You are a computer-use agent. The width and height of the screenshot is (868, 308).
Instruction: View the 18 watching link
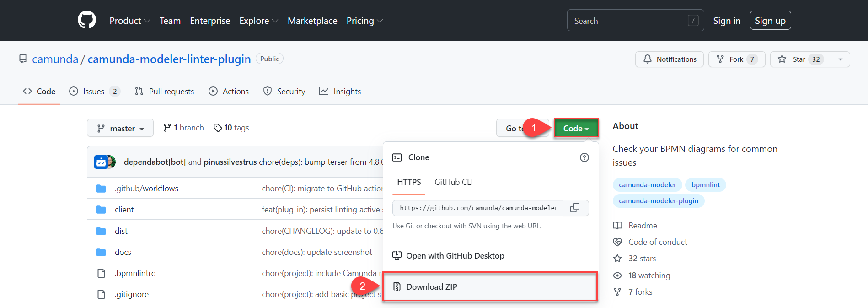pos(641,275)
